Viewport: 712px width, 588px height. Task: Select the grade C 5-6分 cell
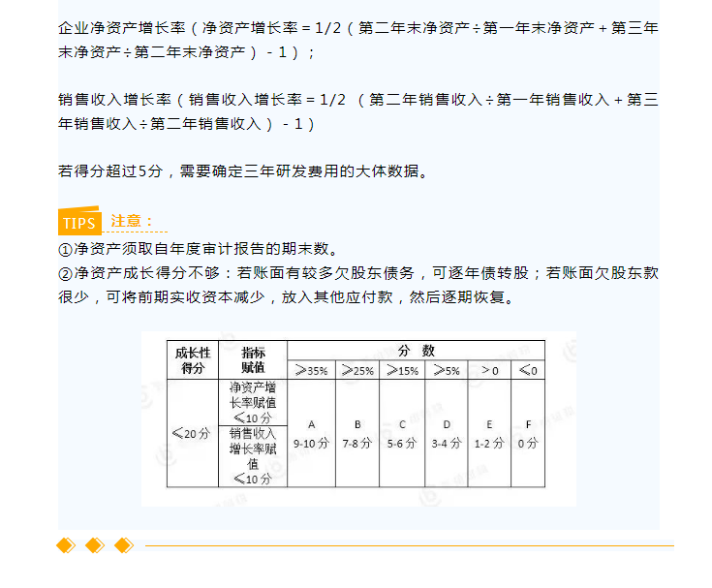pyautogui.click(x=401, y=433)
